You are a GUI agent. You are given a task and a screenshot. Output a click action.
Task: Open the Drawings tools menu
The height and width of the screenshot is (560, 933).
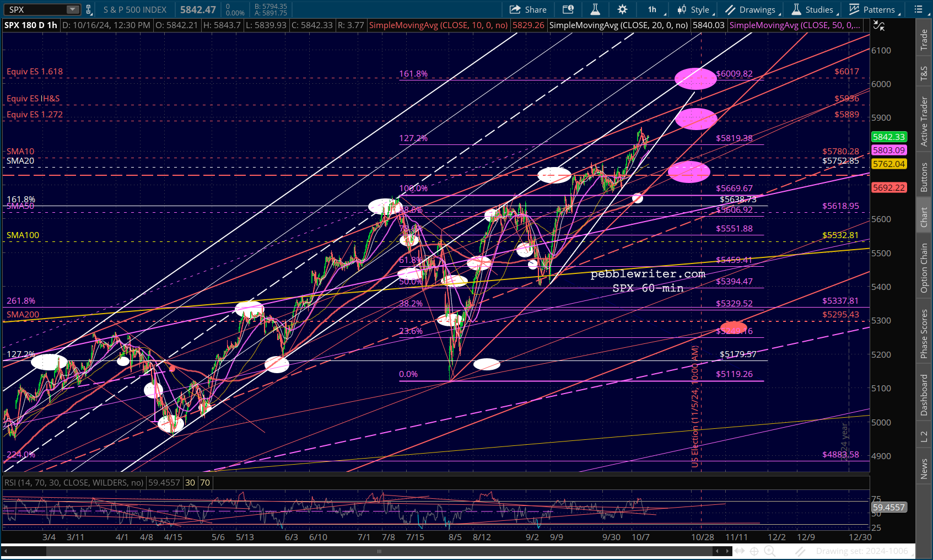coord(752,9)
